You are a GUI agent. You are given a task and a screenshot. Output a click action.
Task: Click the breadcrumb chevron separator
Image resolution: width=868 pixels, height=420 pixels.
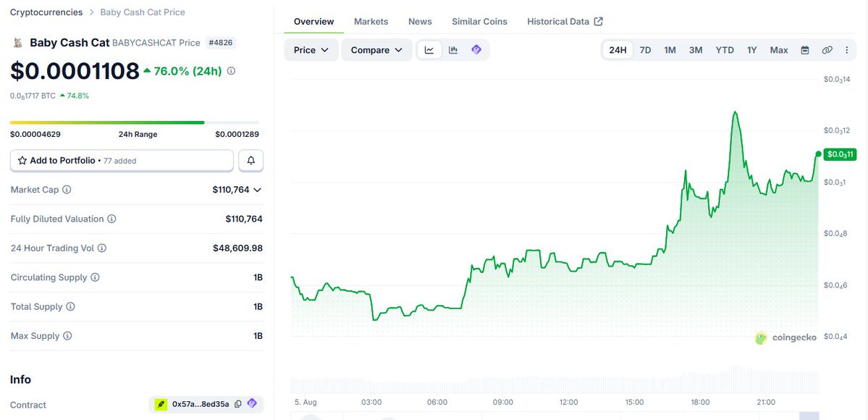pyautogui.click(x=91, y=12)
